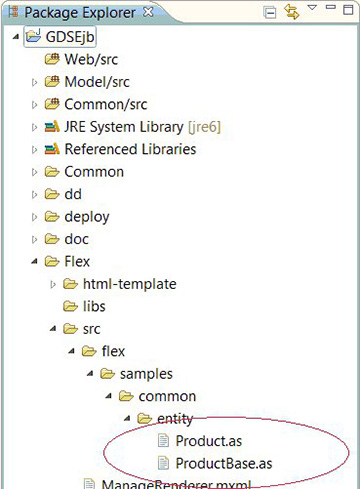Collapse the Flex folder
The width and height of the screenshot is (360, 489).
pyautogui.click(x=34, y=262)
